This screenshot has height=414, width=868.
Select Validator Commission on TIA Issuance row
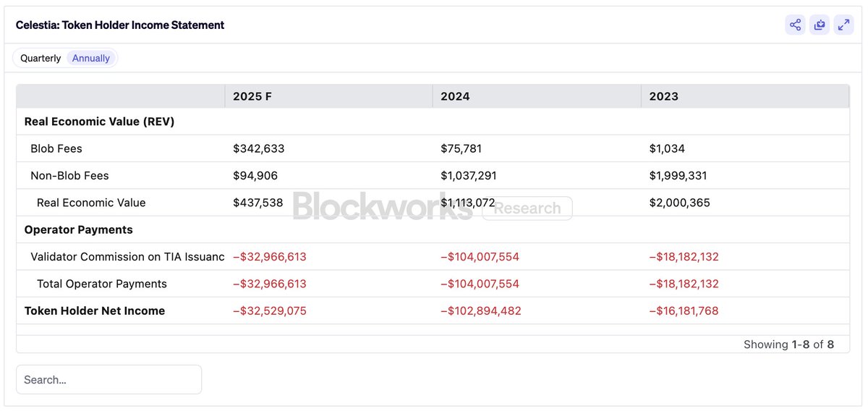(x=433, y=257)
